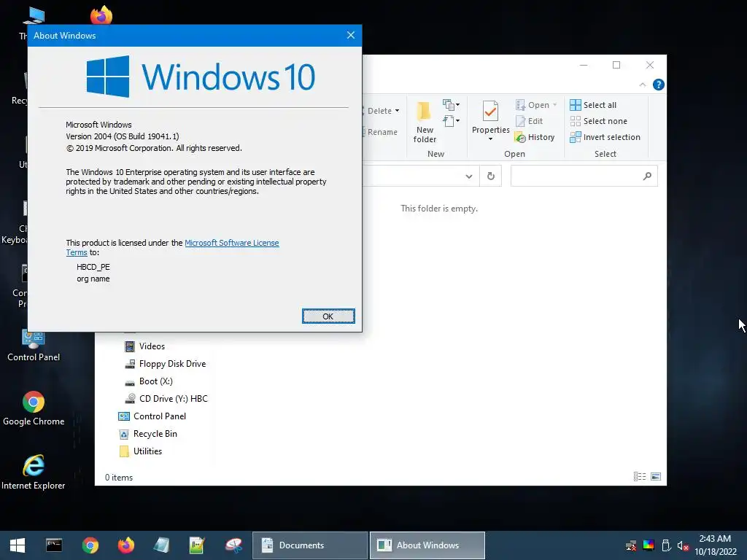Click Edit in the Explorer ribbon
The width and height of the screenshot is (747, 560).
point(530,121)
